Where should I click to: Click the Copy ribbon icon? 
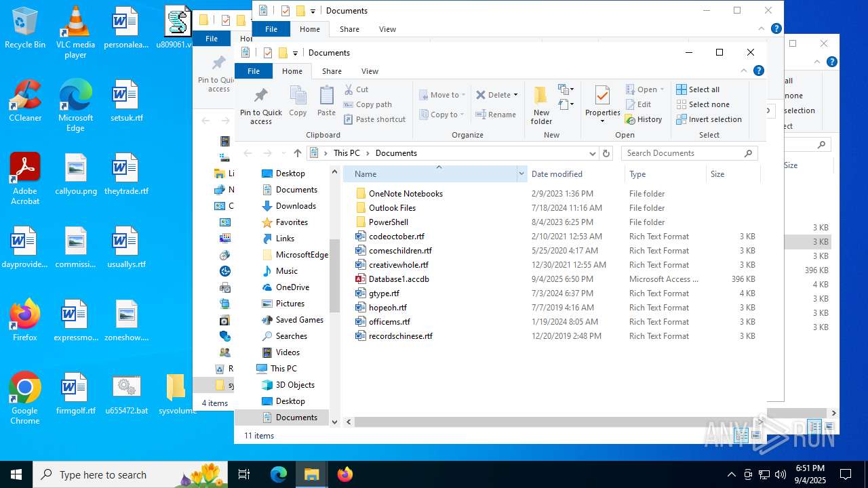[x=298, y=101]
